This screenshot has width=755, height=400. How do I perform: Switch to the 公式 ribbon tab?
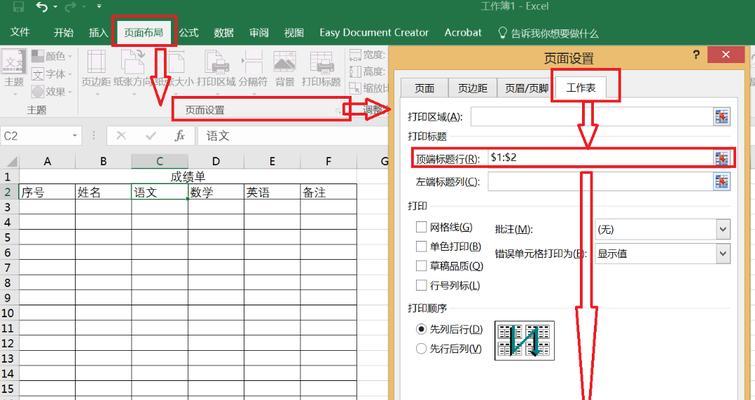[189, 33]
